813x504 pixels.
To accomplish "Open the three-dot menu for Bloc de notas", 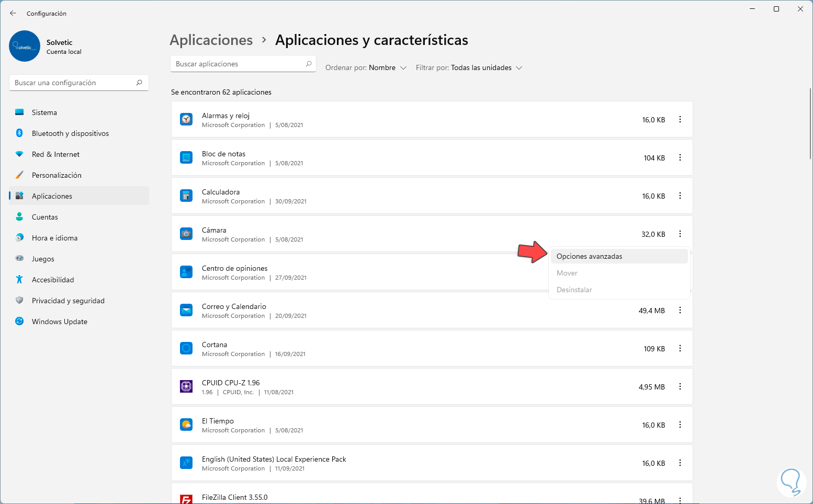I will coord(680,157).
